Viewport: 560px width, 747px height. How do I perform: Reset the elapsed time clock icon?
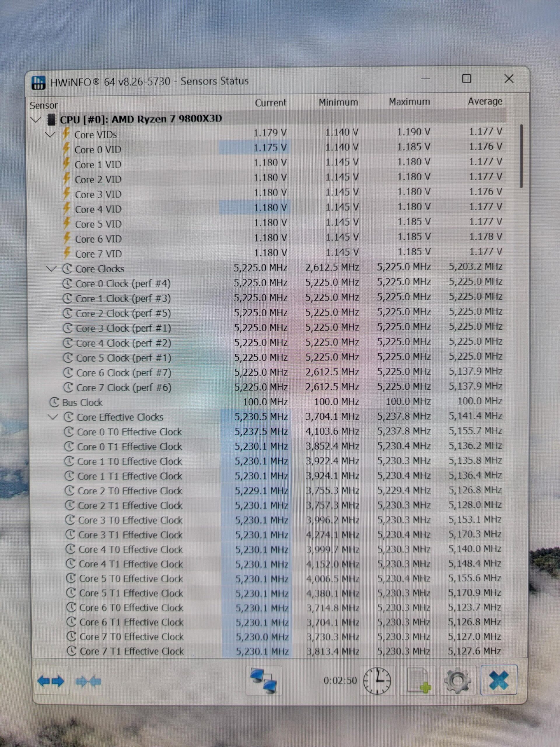[377, 680]
